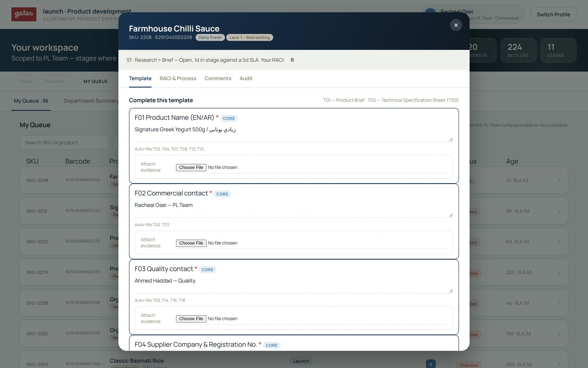
Task: Select the My Queue · 36 tab
Action: [x=31, y=101]
